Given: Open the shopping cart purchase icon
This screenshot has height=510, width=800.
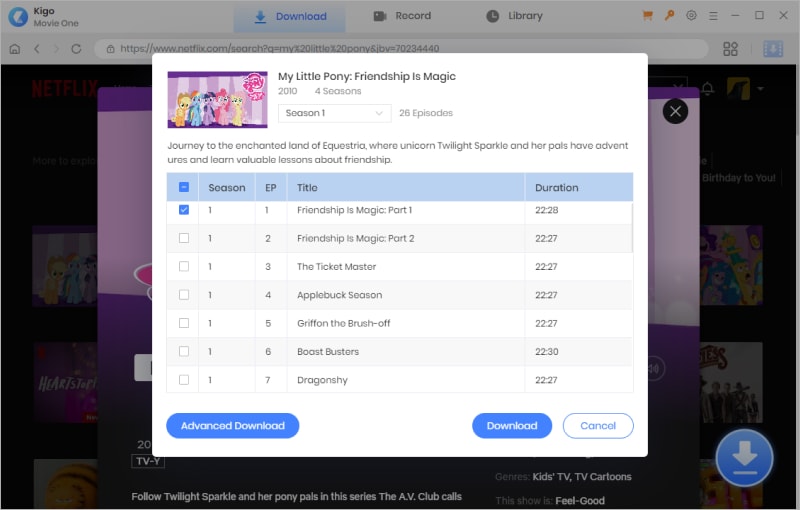Looking at the screenshot, I should pyautogui.click(x=647, y=16).
